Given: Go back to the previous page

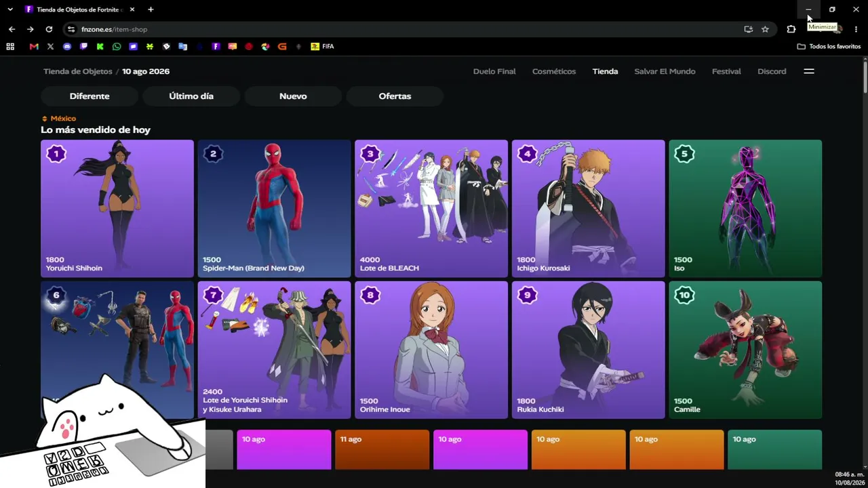Looking at the screenshot, I should tap(12, 29).
